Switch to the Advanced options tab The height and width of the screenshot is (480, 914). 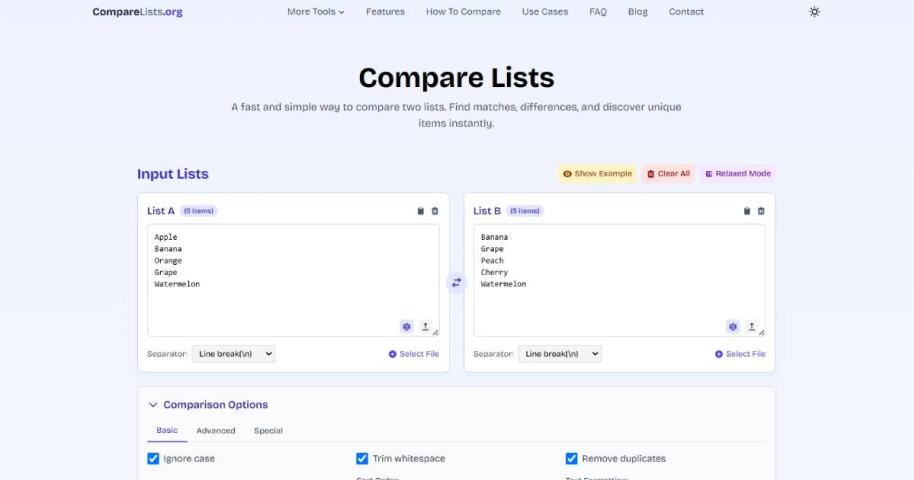(215, 431)
